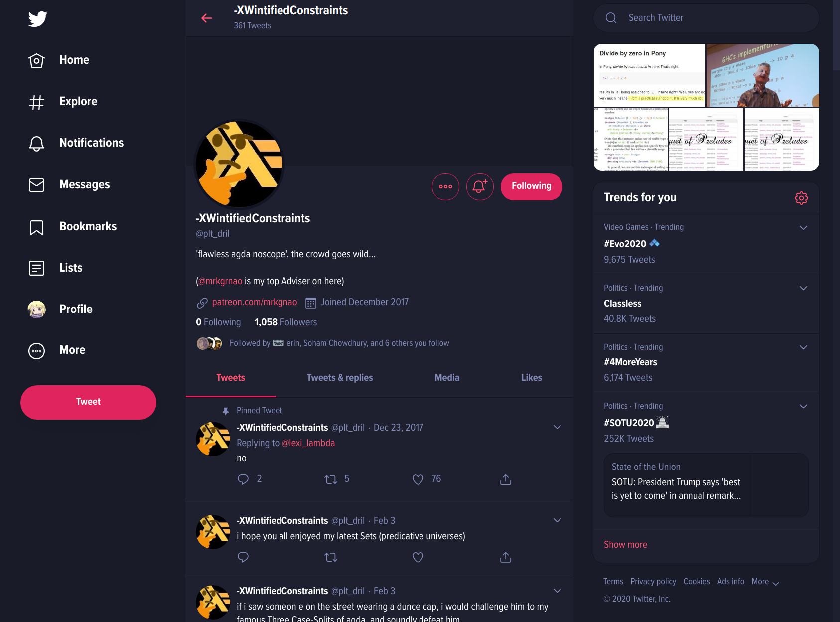Retweet the pinned tweet

331,479
